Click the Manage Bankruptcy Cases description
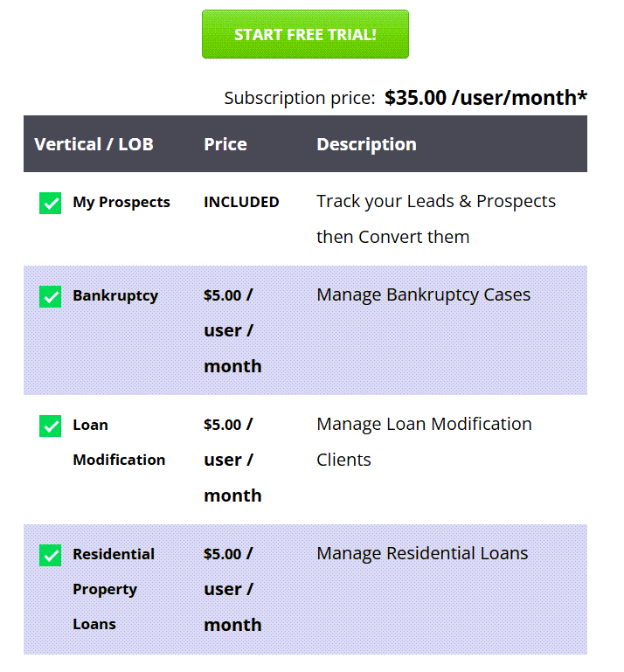 423,294
